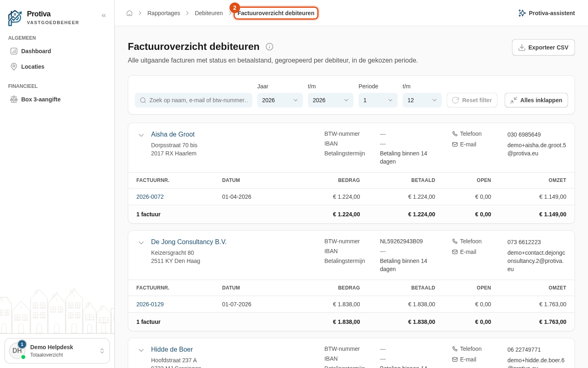Click the DATUM column header in Aisha's table

(x=231, y=180)
